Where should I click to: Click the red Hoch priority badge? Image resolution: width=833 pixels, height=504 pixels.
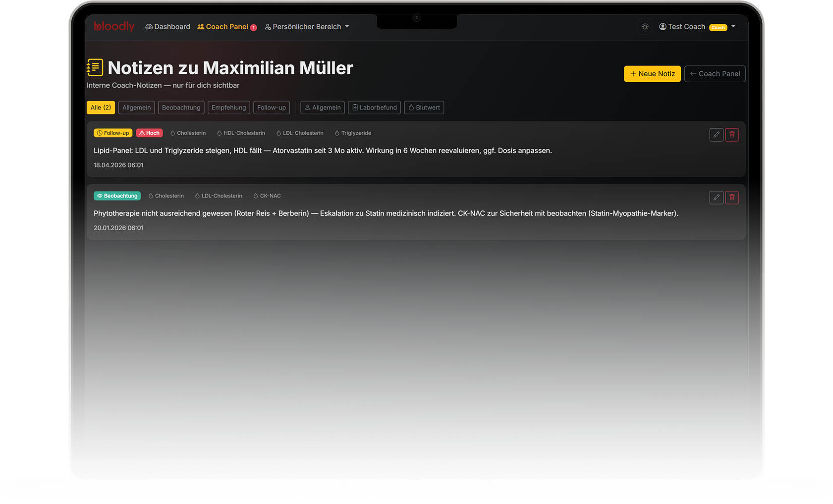point(149,133)
